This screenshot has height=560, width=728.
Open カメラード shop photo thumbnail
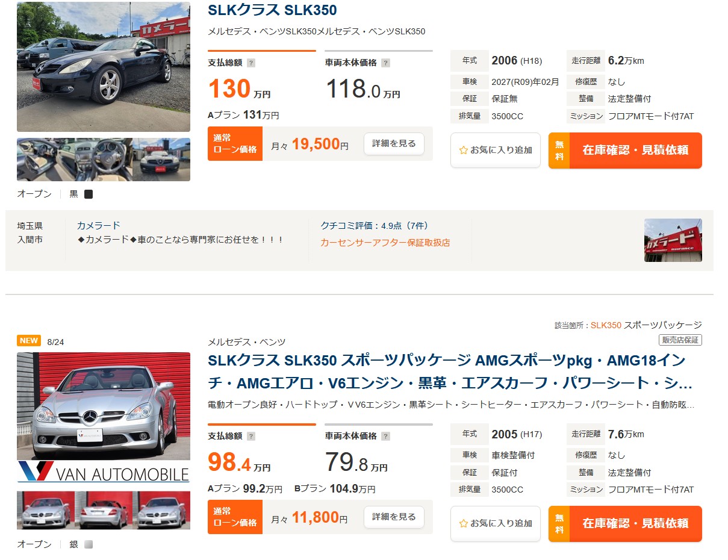coord(673,240)
